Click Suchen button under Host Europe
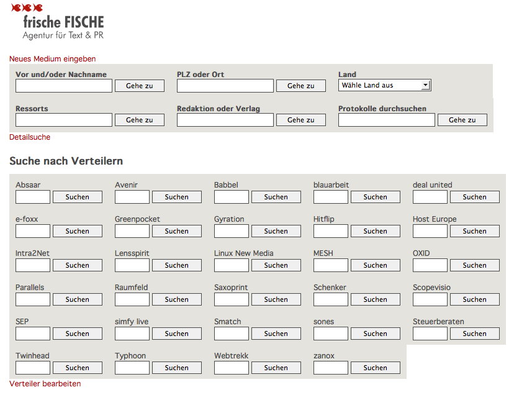The width and height of the screenshot is (532, 400). point(475,231)
